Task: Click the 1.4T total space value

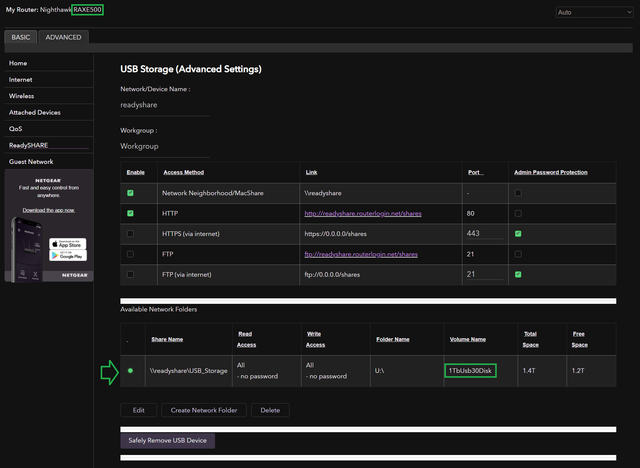Action: click(x=529, y=370)
